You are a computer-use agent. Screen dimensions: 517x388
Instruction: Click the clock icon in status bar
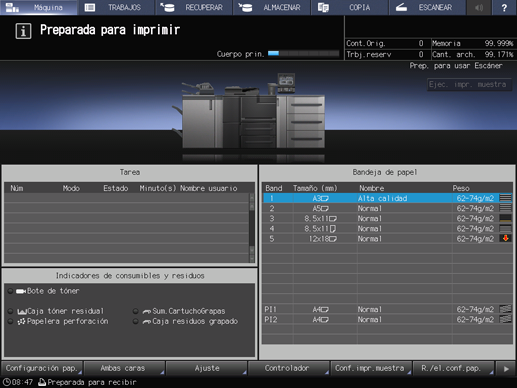(7, 382)
